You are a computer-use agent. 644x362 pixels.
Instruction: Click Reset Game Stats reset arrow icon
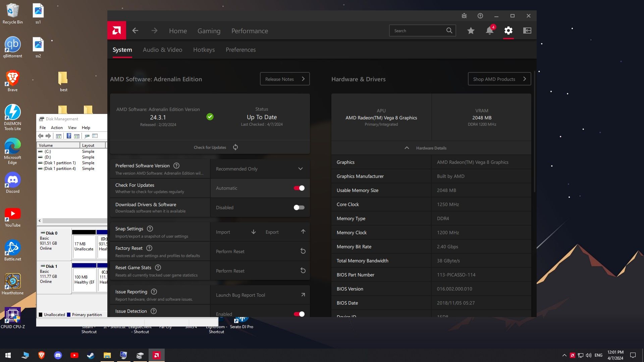click(x=303, y=270)
